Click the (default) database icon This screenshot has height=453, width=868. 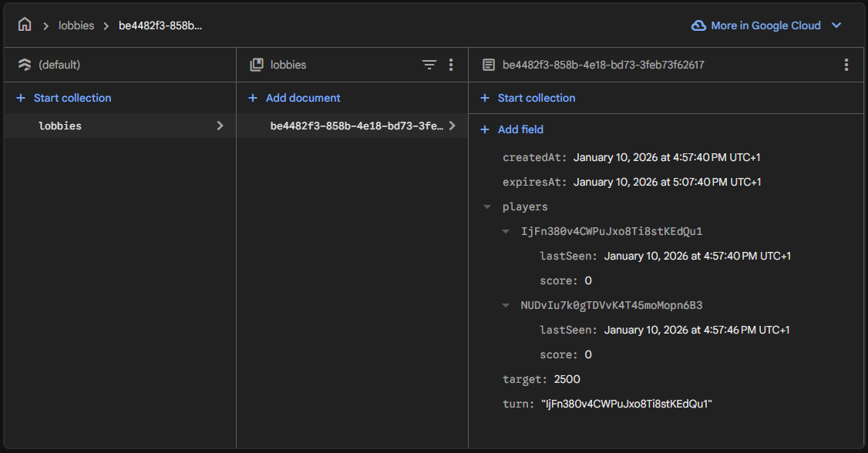[24, 65]
